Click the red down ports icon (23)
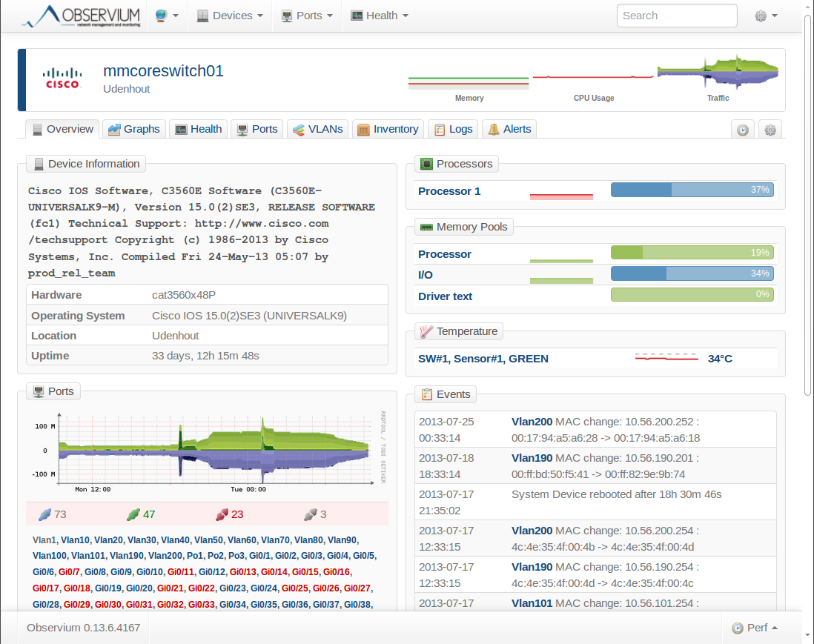This screenshot has width=814, height=644. tap(222, 514)
